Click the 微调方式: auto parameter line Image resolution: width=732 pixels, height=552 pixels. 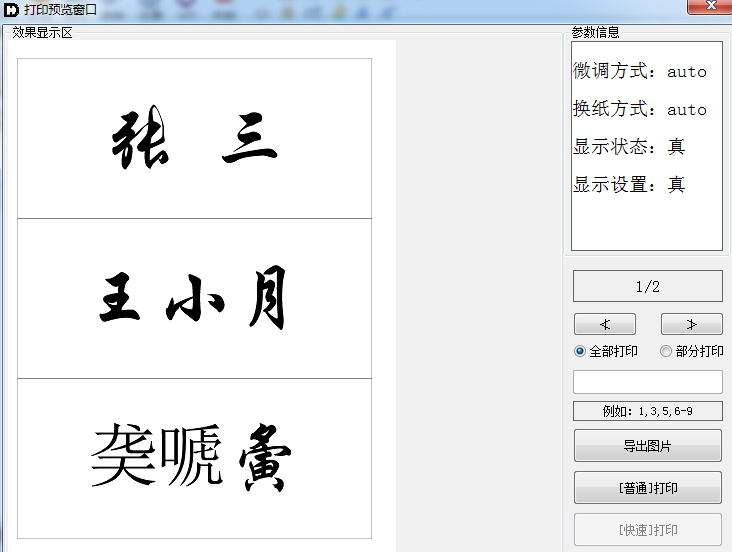click(640, 72)
